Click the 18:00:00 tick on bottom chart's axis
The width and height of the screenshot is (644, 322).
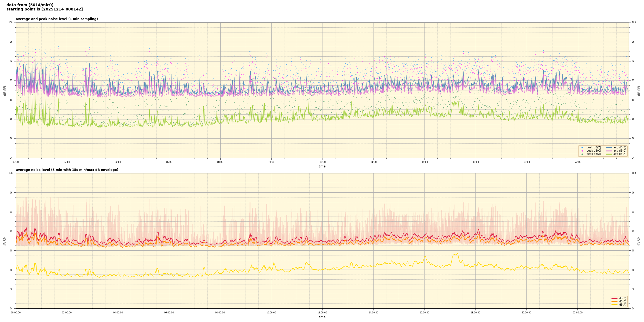475,313
